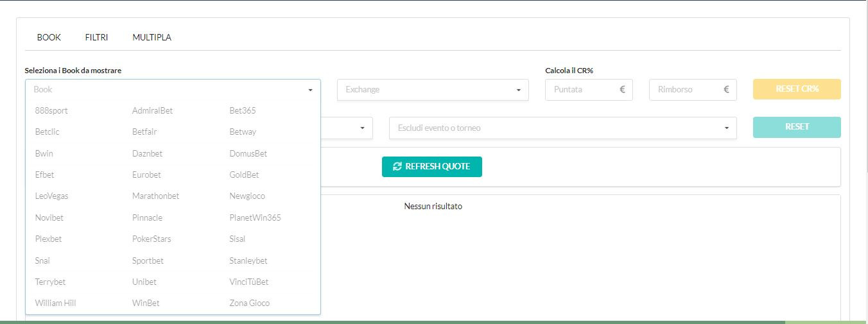Choose Betclic in the dropdown
Screen dimensions: 868x324
pos(48,132)
